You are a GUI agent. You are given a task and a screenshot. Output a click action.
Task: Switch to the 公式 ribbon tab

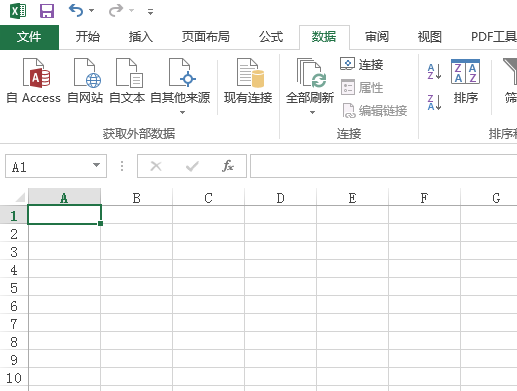(x=271, y=37)
